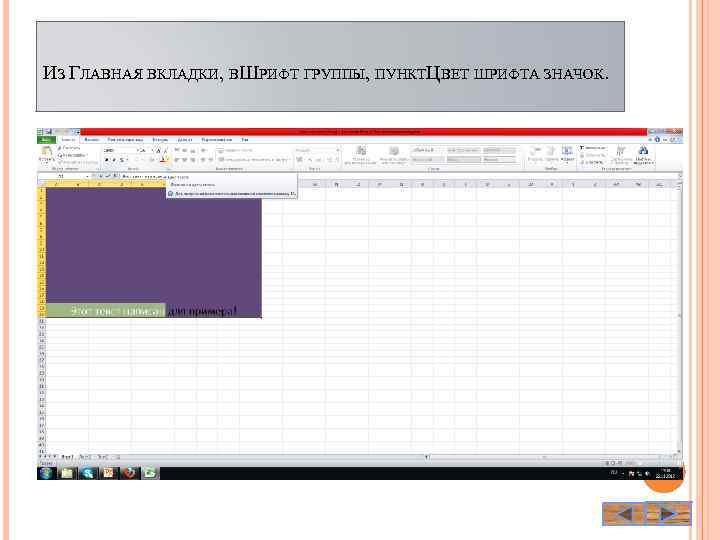This screenshot has width=720, height=540.
Task: Switch to the Главная (Home) ribbon tab
Action: 68,140
